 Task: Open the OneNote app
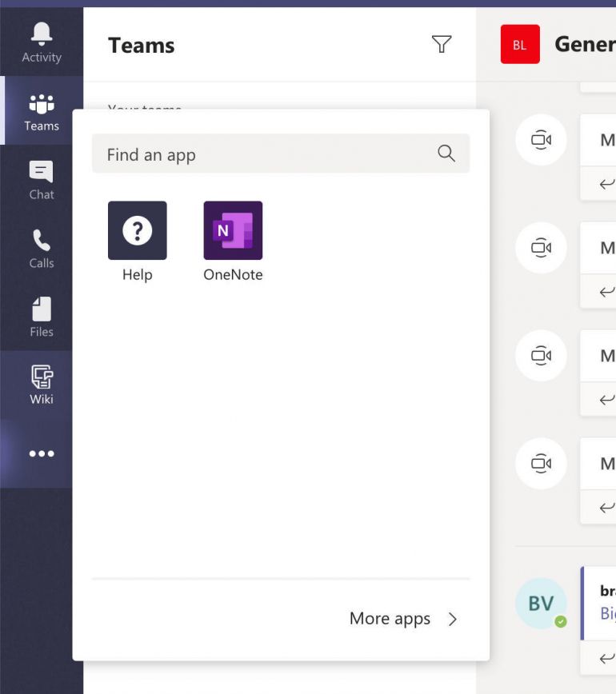(x=233, y=230)
